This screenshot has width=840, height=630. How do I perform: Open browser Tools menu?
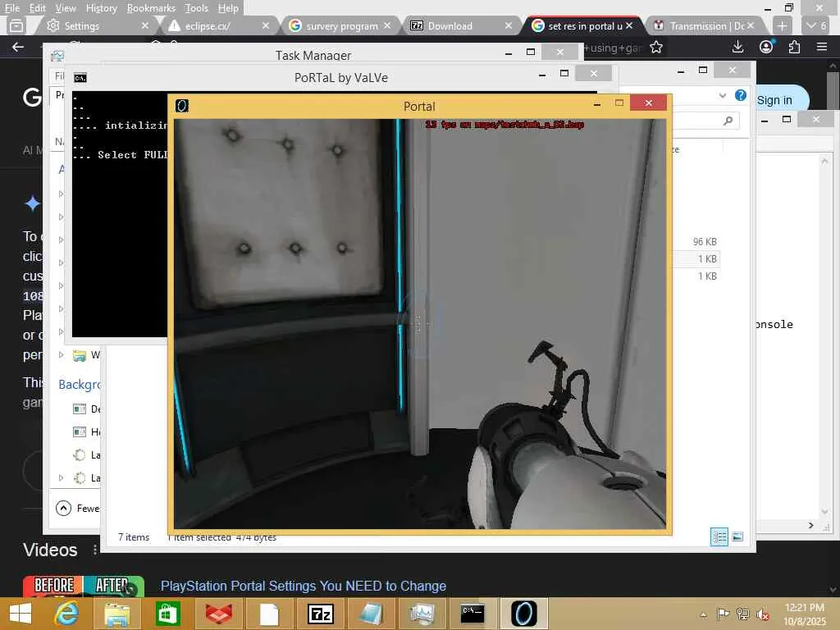click(x=196, y=8)
